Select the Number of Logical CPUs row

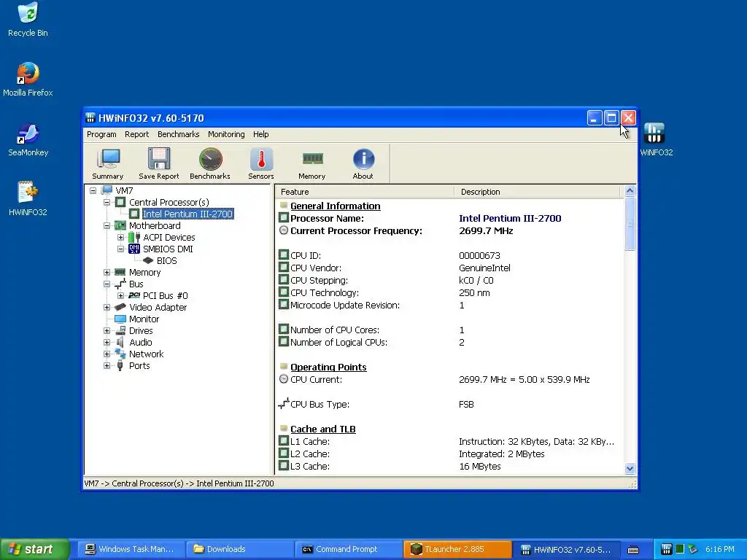(x=449, y=343)
